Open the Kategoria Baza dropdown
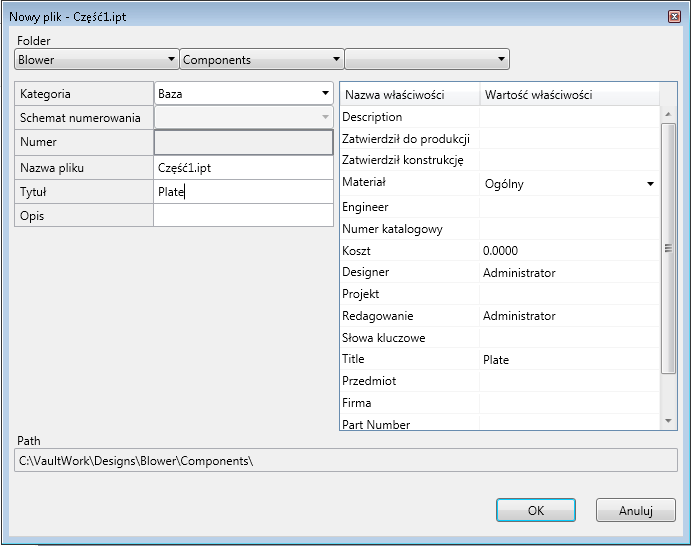The width and height of the screenshot is (691, 546). [x=243, y=94]
